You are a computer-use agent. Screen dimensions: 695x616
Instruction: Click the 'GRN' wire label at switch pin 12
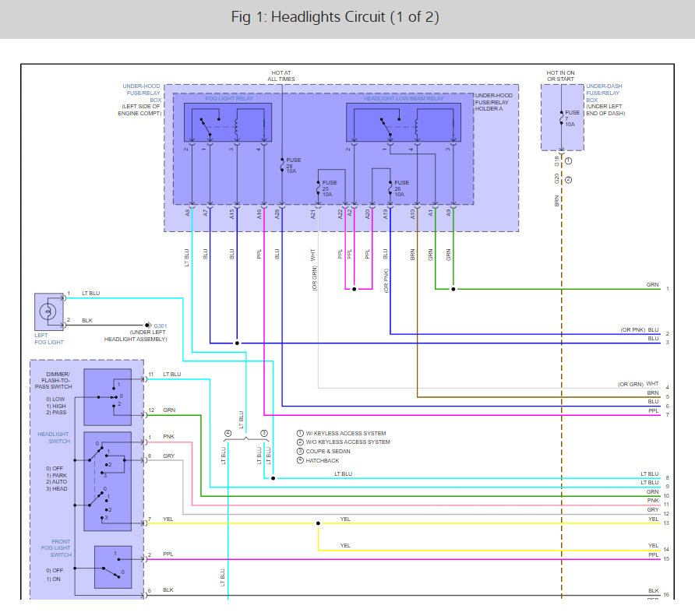(169, 410)
